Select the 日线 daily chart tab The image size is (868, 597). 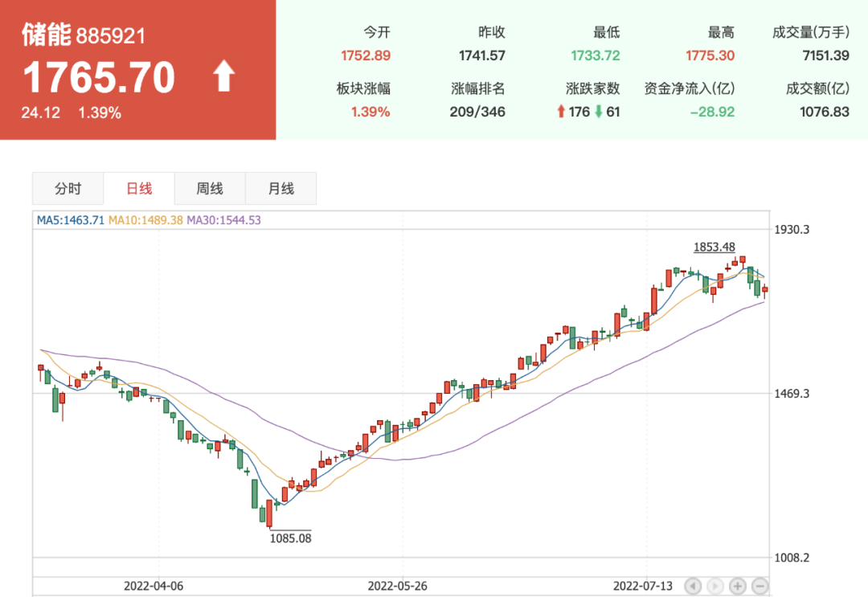[x=139, y=189]
